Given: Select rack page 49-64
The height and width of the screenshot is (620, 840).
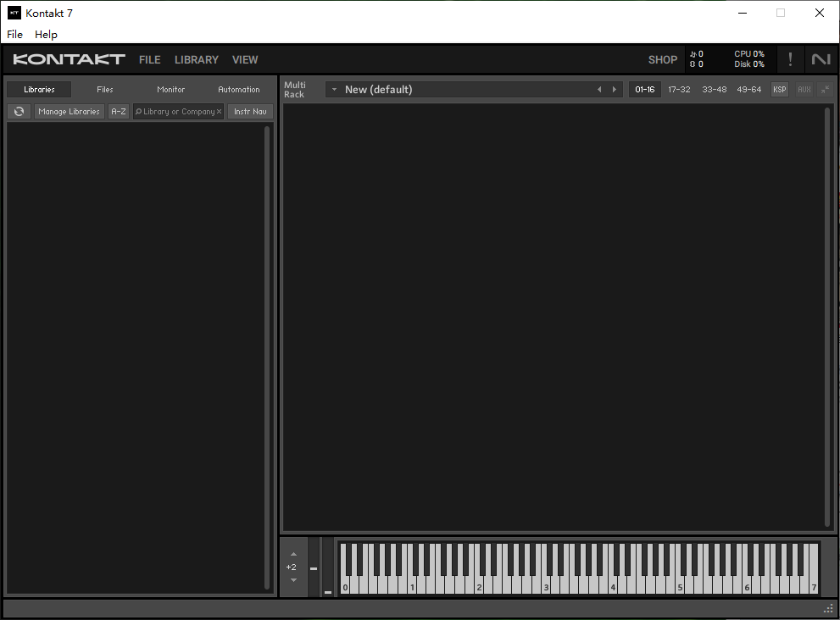Looking at the screenshot, I should point(749,90).
